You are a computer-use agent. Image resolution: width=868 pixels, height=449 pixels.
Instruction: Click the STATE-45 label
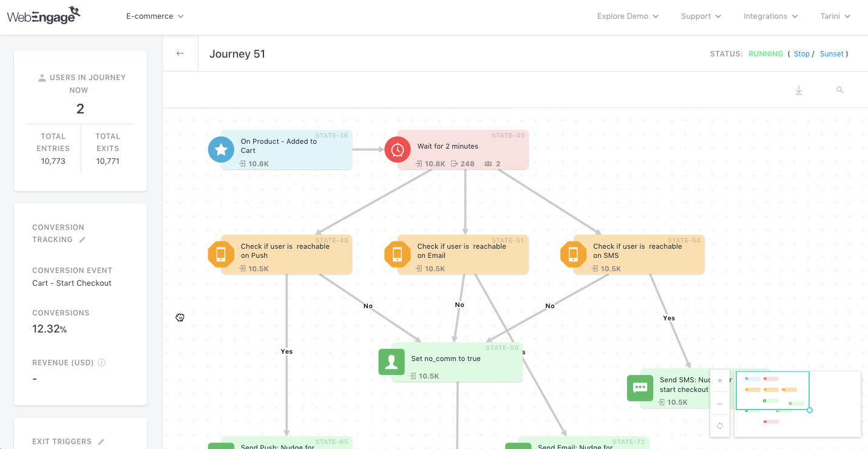coord(508,136)
